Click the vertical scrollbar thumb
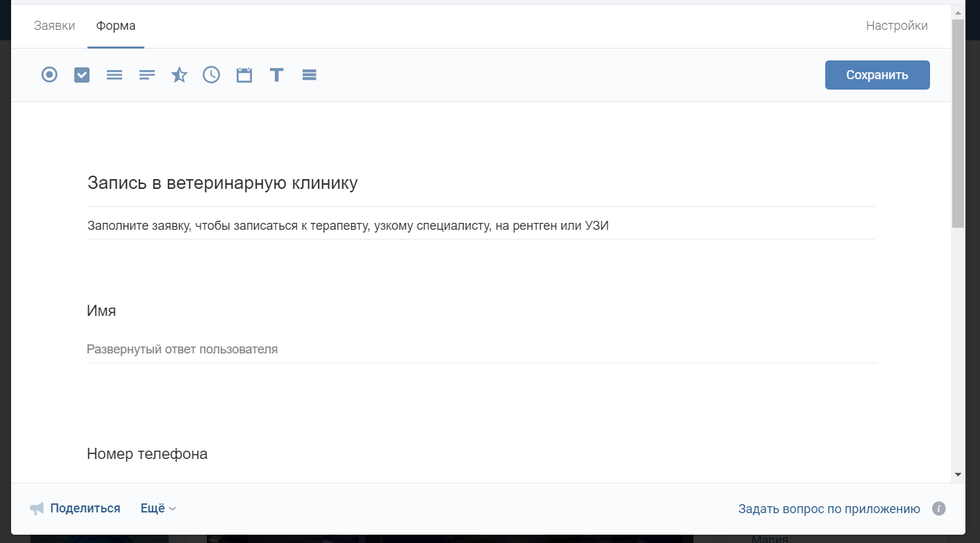The height and width of the screenshot is (543, 980). pyautogui.click(x=958, y=123)
